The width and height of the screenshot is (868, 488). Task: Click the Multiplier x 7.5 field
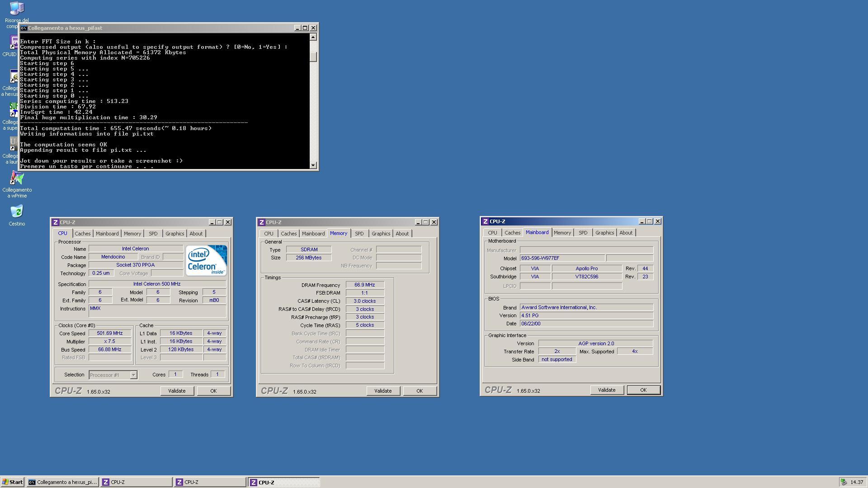point(110,342)
